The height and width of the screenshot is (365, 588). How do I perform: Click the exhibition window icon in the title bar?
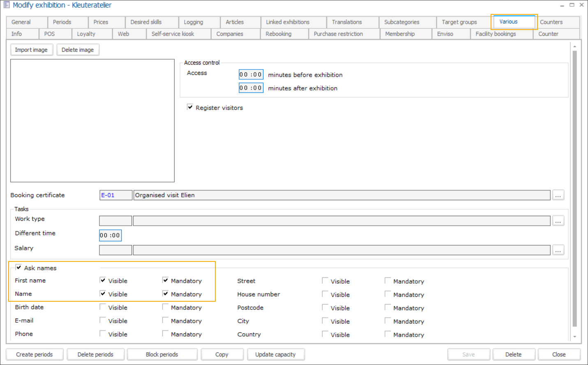point(6,5)
